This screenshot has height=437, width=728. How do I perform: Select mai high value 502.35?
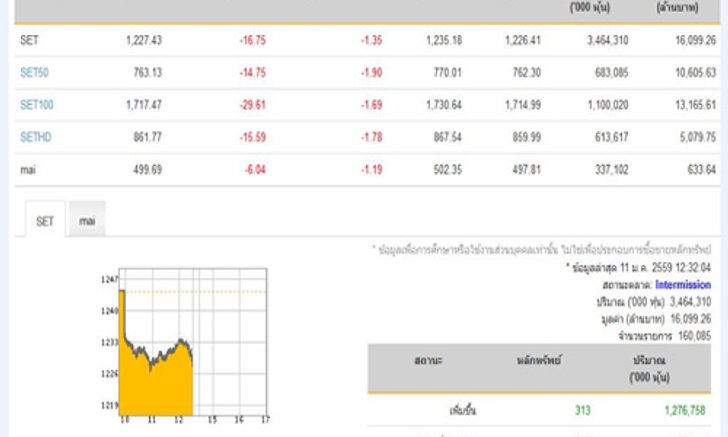(448, 170)
